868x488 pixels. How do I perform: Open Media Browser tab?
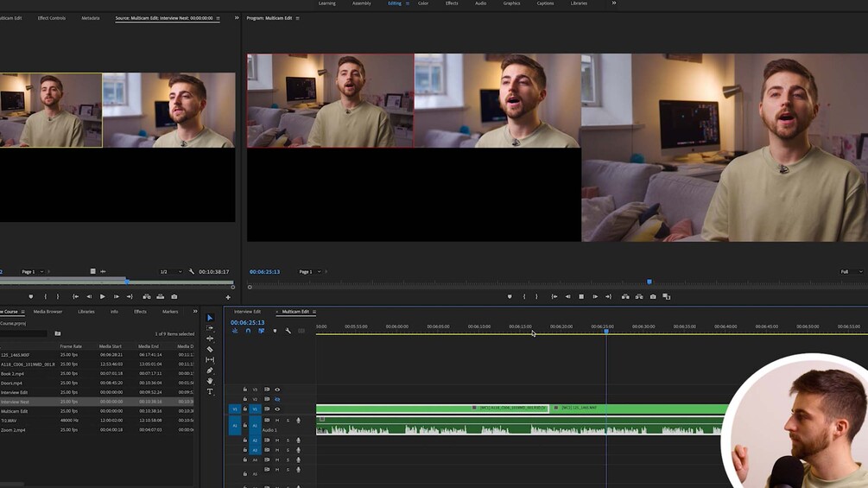pos(48,312)
